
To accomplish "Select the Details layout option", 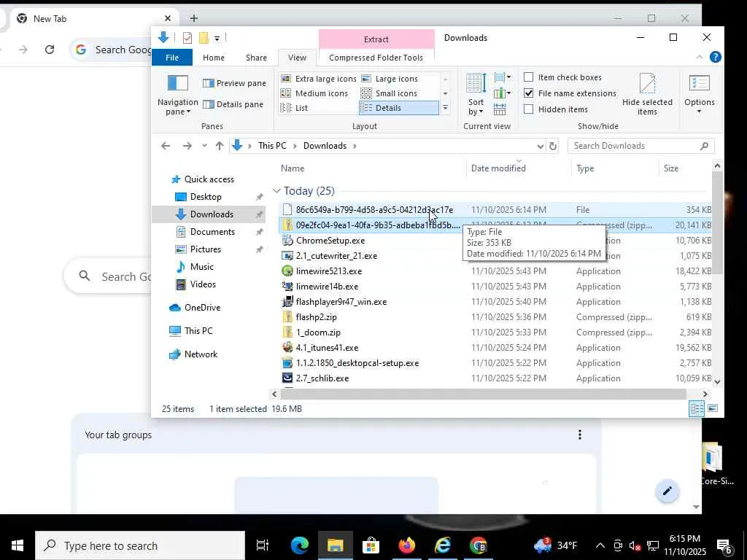I will (x=399, y=108).
